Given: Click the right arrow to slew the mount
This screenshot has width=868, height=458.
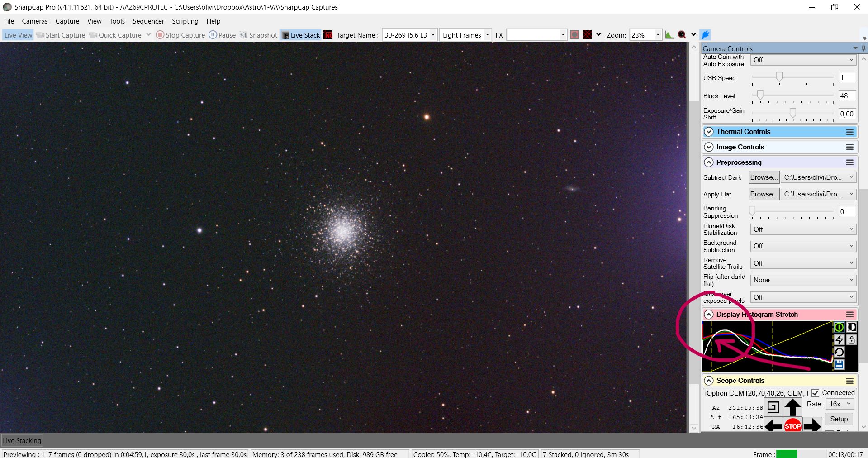Looking at the screenshot, I should 812,425.
